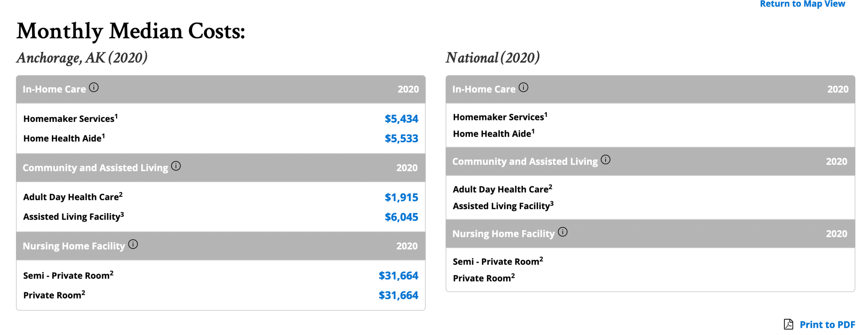Screen dimensions: 868x335
Task: Click the Assisted Living Facility cost $6,045
Action: tap(401, 216)
